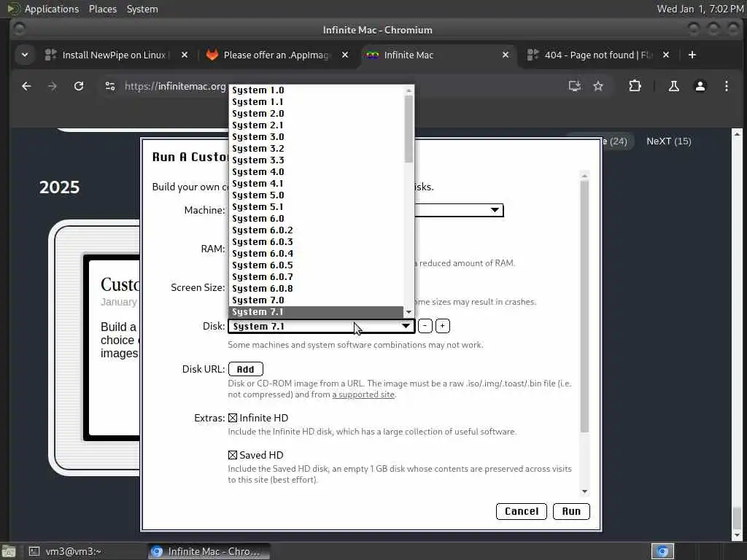Toggle the Saved HD checkbox
This screenshot has height=560, width=747.
(233, 455)
